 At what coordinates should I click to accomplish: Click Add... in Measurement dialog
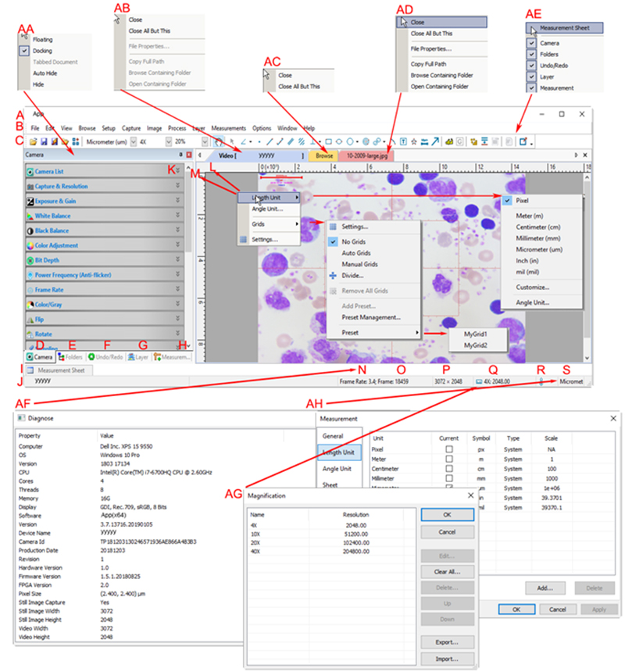tap(545, 587)
